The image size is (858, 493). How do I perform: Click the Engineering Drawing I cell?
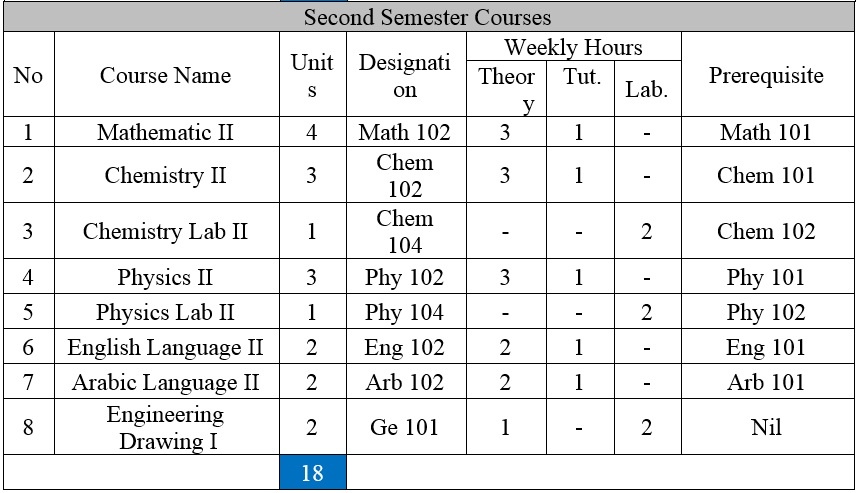pos(167,427)
